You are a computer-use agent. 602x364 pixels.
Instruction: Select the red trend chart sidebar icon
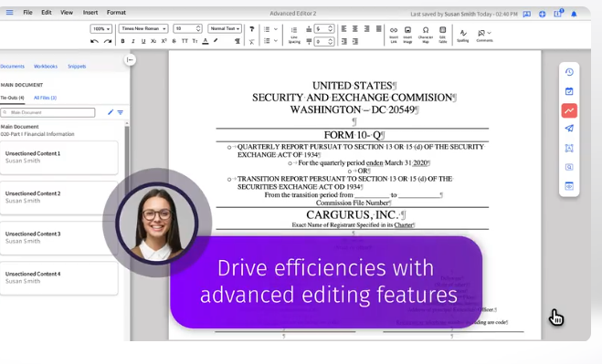[569, 110]
